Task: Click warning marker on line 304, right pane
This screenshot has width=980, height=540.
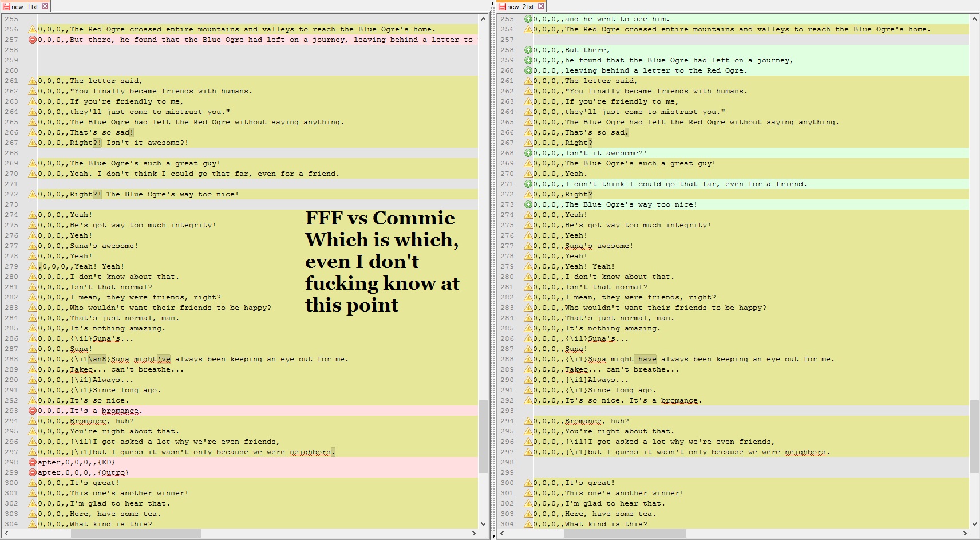Action: tap(528, 524)
